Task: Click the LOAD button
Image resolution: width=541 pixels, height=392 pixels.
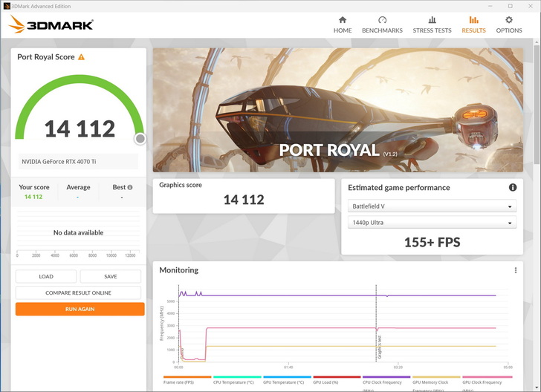Action: (46, 276)
